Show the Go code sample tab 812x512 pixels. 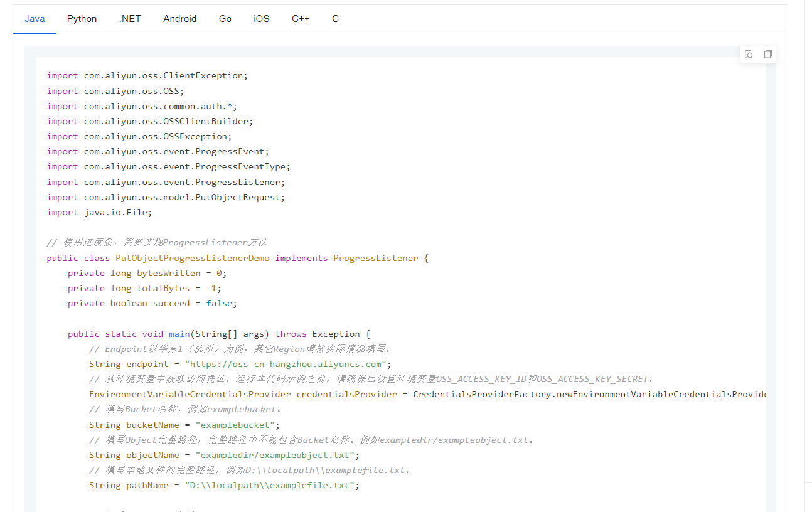[x=225, y=19]
